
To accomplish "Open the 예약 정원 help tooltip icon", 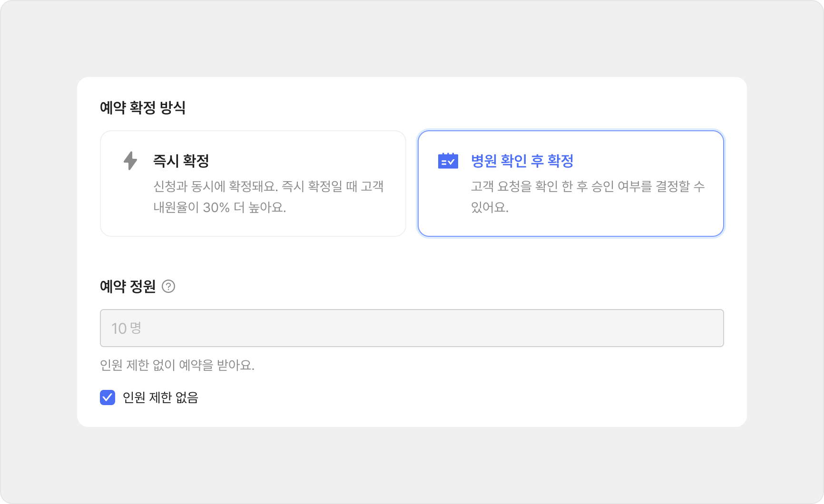I will coord(168,286).
